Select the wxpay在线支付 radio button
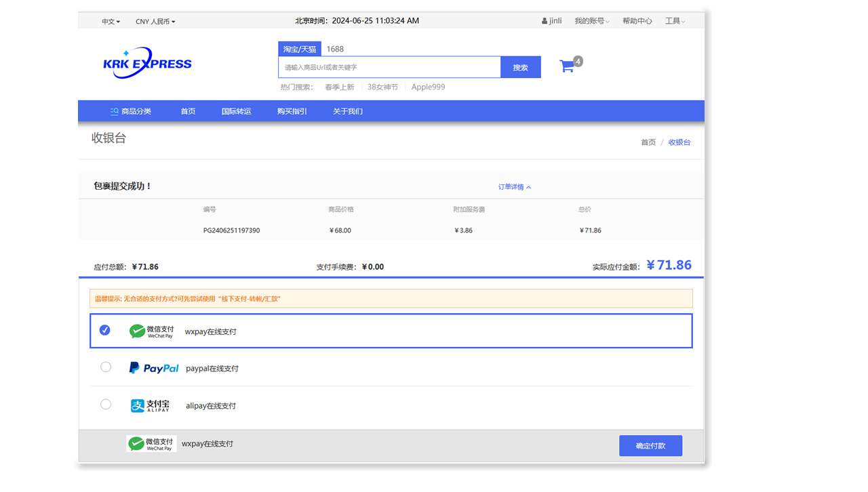The height and width of the screenshot is (492, 868). (105, 330)
